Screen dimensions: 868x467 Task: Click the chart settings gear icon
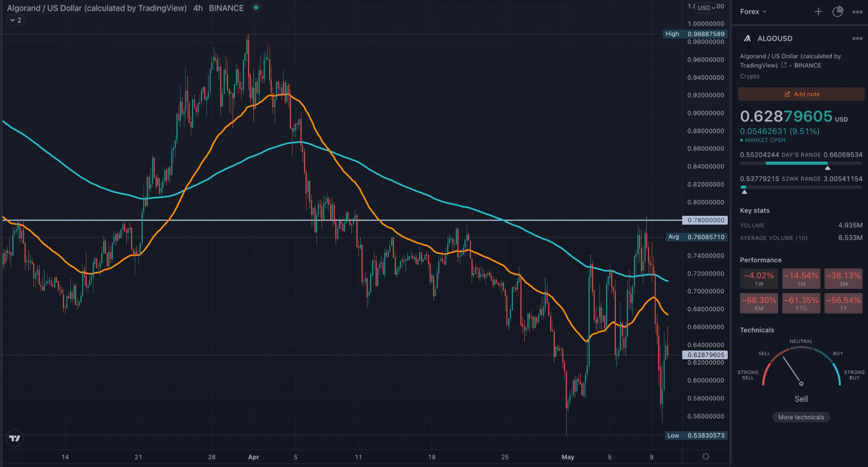click(x=706, y=456)
